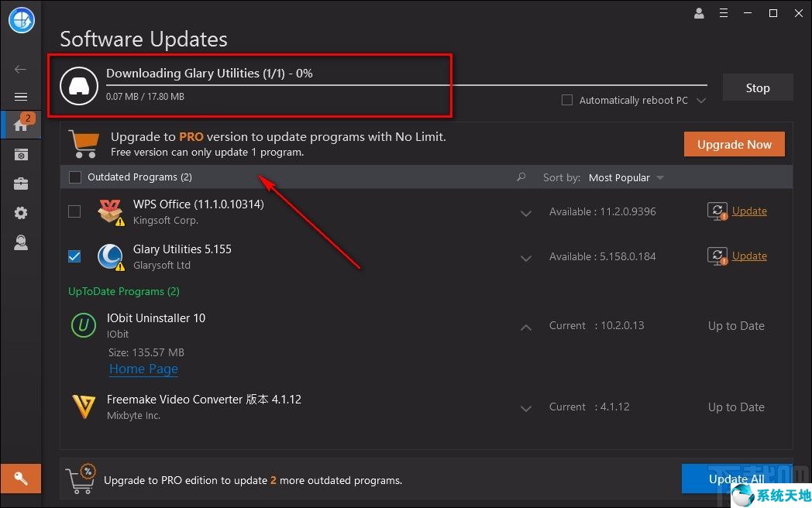Stop the Glary Utilities download
812x508 pixels.
(x=758, y=88)
